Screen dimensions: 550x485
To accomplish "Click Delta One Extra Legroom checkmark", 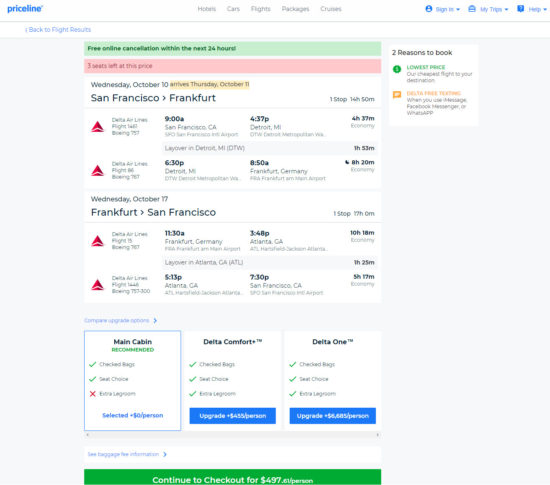I will click(x=293, y=394).
